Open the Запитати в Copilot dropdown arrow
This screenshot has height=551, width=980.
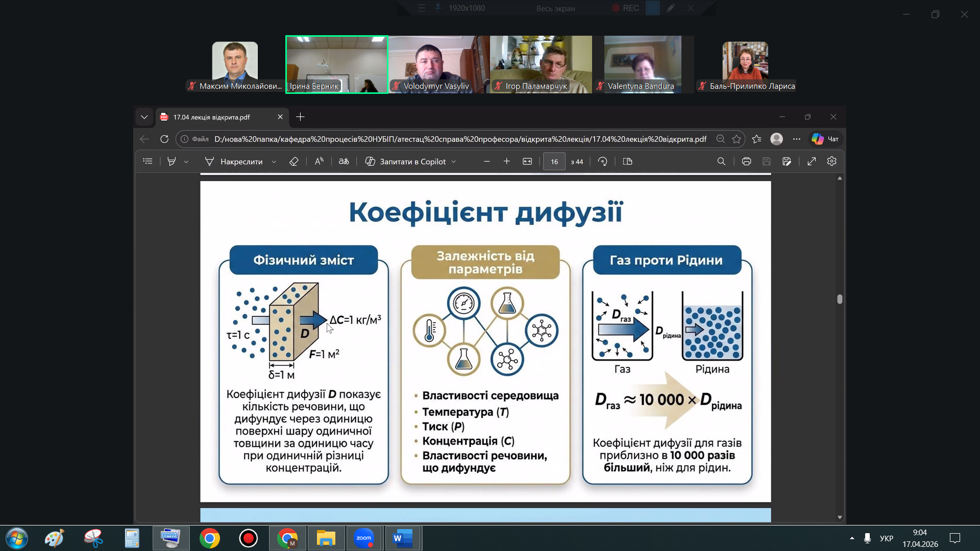(454, 162)
